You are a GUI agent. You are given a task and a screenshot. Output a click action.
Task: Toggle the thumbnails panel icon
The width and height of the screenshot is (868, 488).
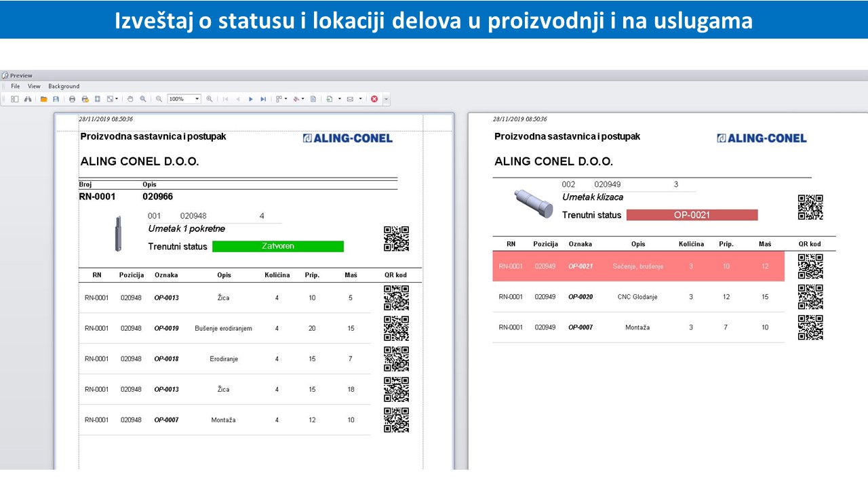coord(14,99)
